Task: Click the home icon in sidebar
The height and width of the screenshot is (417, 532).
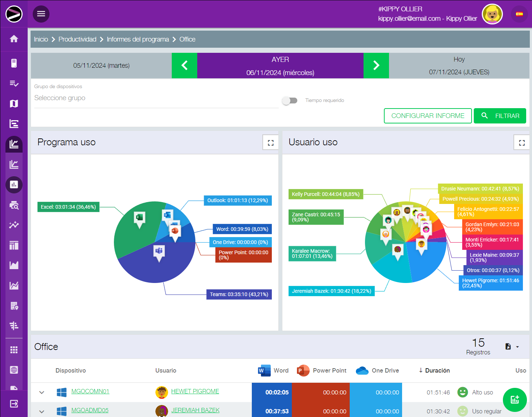Action: (14, 39)
